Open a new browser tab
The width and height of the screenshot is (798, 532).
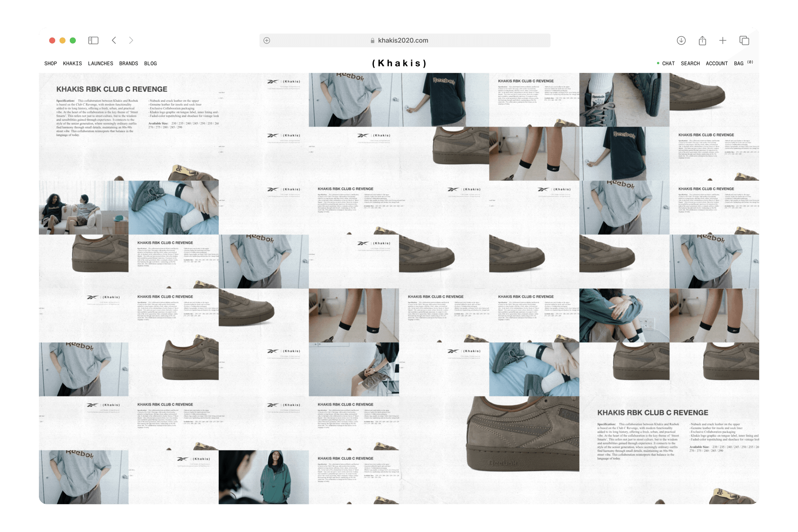723,40
